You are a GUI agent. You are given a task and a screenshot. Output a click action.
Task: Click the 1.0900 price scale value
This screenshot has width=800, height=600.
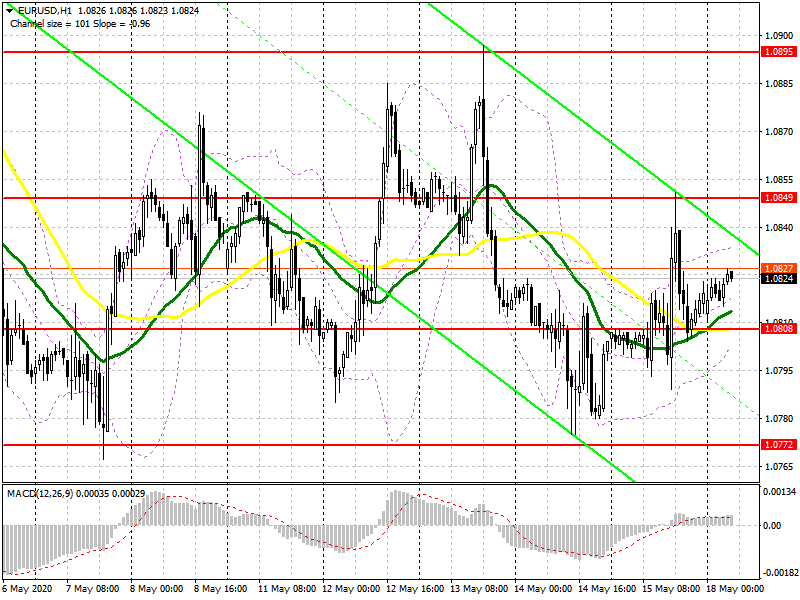(x=779, y=36)
